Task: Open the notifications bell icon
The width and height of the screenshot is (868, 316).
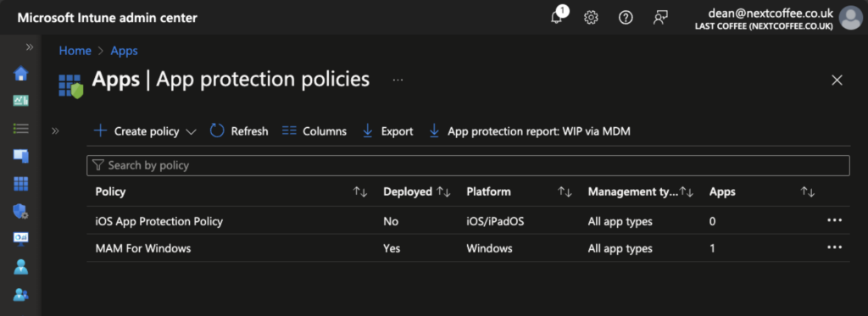Action: click(x=557, y=17)
